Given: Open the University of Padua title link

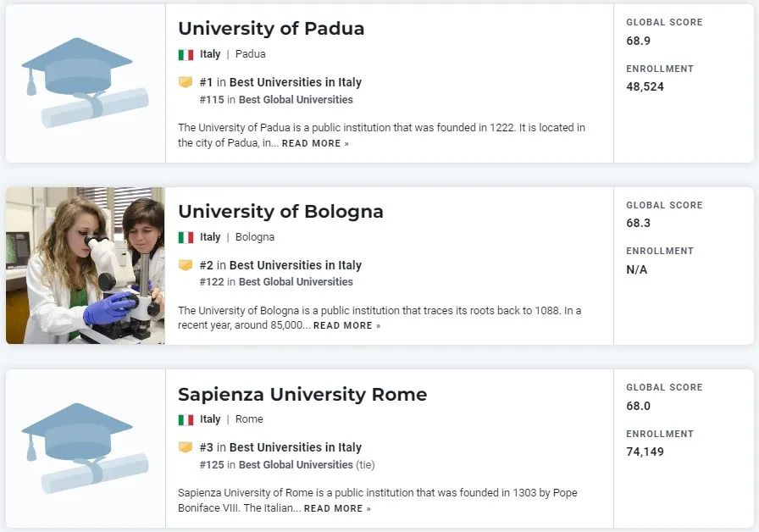Looking at the screenshot, I should point(271,29).
